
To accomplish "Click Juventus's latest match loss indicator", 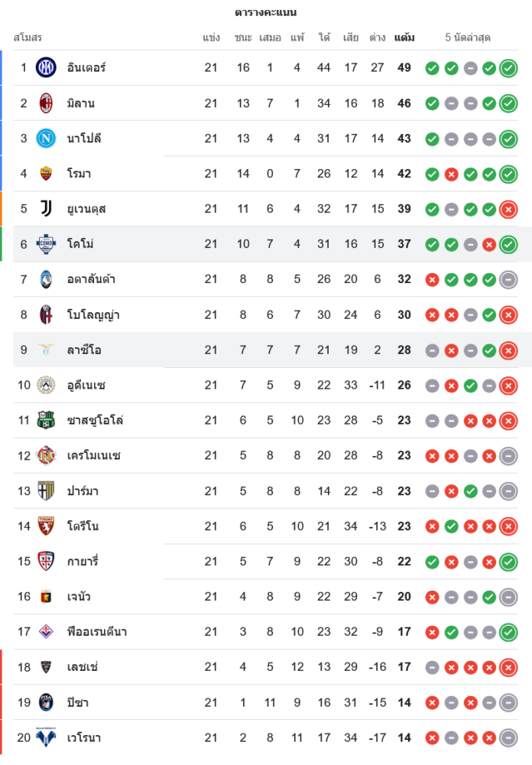I will click(x=508, y=209).
